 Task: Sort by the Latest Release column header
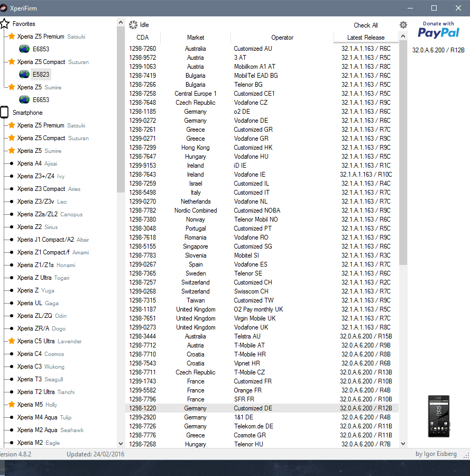pos(365,38)
